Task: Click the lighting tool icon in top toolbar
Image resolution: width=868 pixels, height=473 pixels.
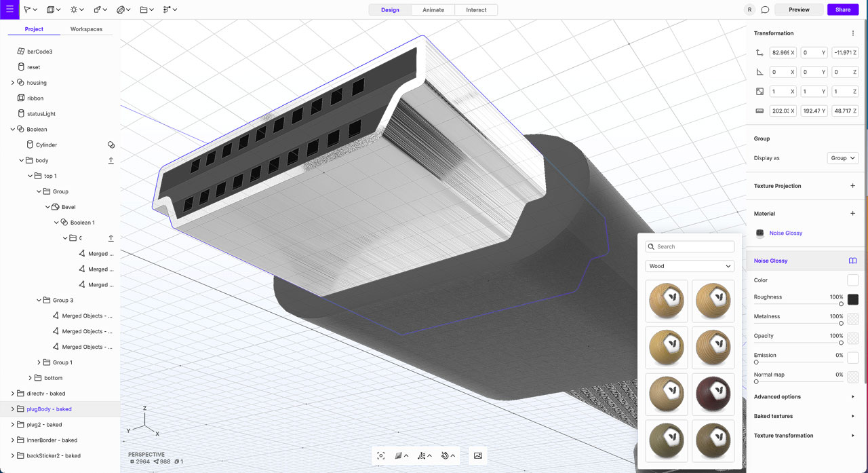Action: [x=73, y=10]
